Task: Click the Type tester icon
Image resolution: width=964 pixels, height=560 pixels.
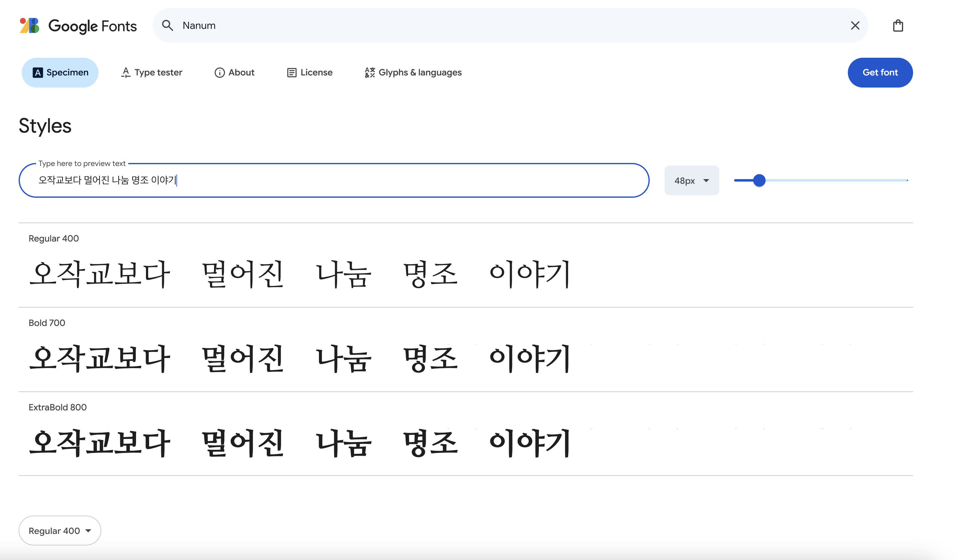Action: click(125, 73)
